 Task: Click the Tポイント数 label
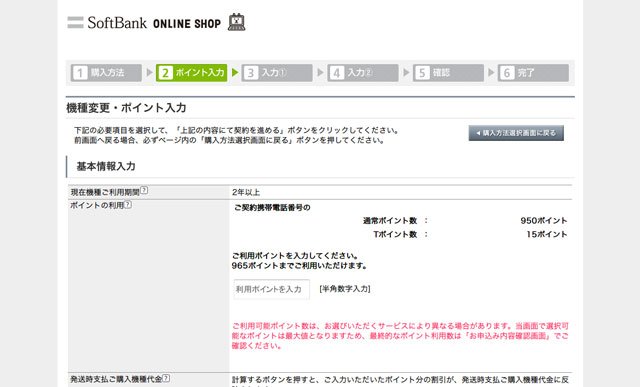coord(395,234)
